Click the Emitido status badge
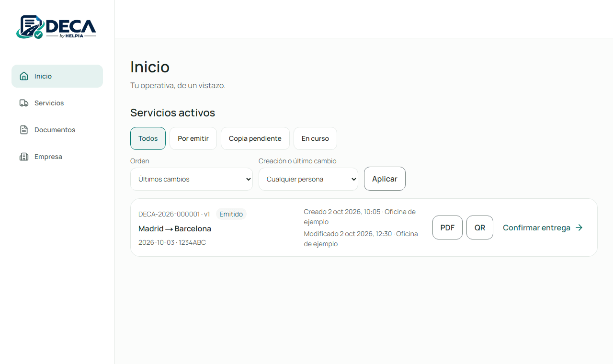The image size is (613, 364). point(231,214)
